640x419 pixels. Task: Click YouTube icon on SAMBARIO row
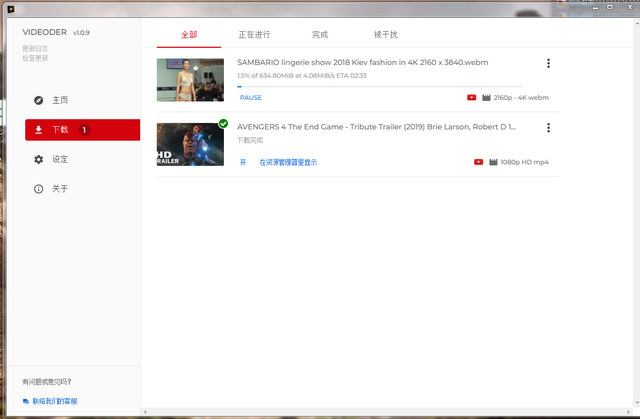coord(471,98)
